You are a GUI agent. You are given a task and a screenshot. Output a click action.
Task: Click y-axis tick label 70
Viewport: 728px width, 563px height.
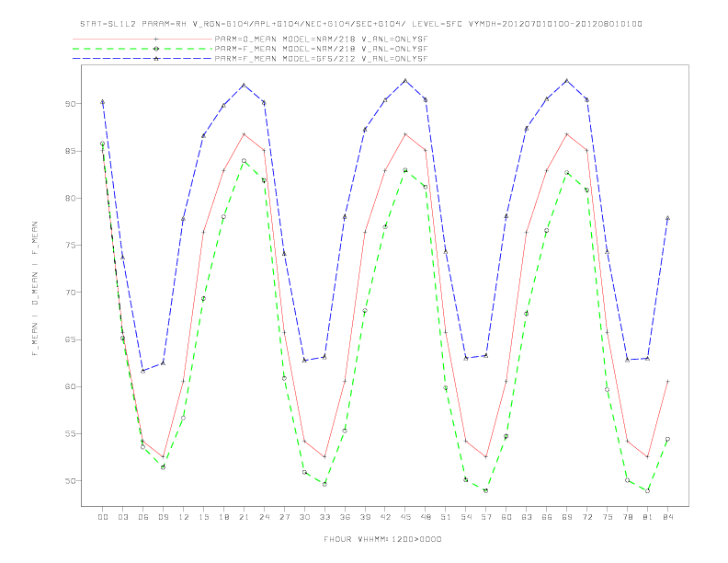pyautogui.click(x=70, y=293)
